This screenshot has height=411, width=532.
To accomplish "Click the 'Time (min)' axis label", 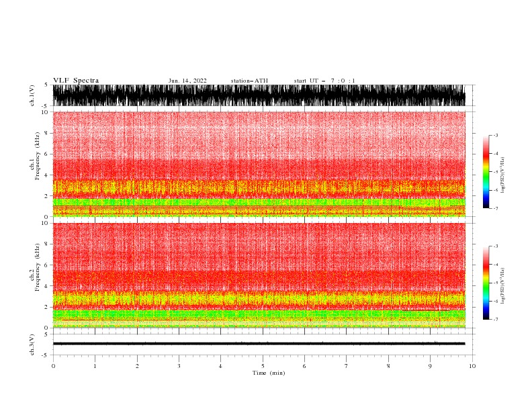I will (x=269, y=373).
